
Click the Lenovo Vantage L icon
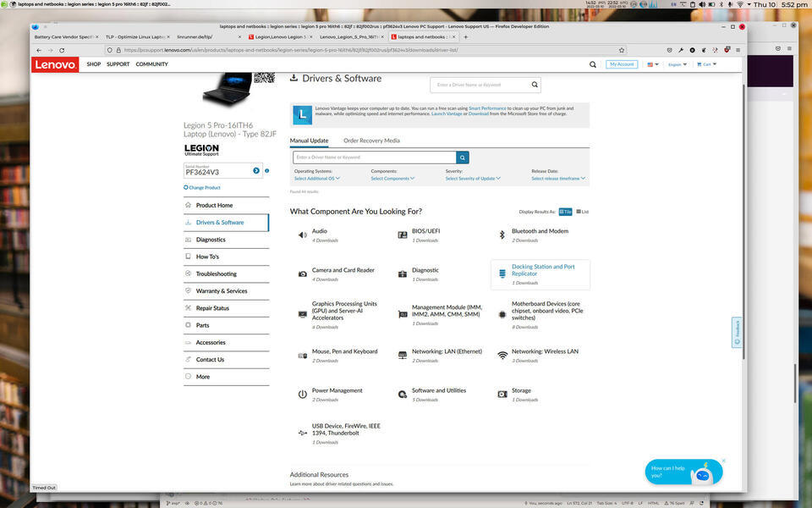303,115
